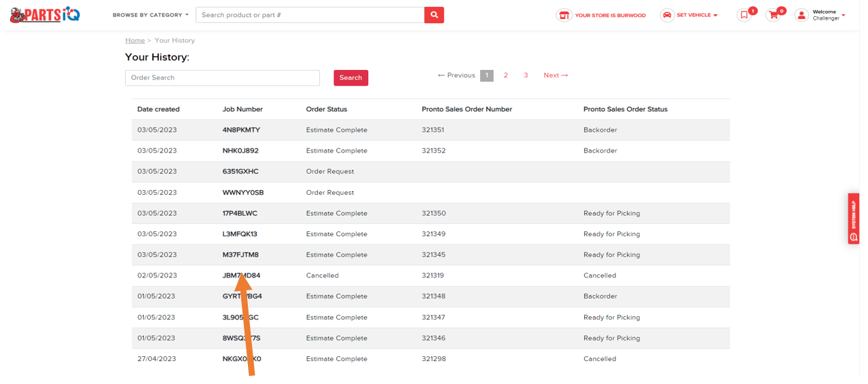868x384 pixels.
Task: Click Pronto Sales Order Status header
Action: click(626, 109)
